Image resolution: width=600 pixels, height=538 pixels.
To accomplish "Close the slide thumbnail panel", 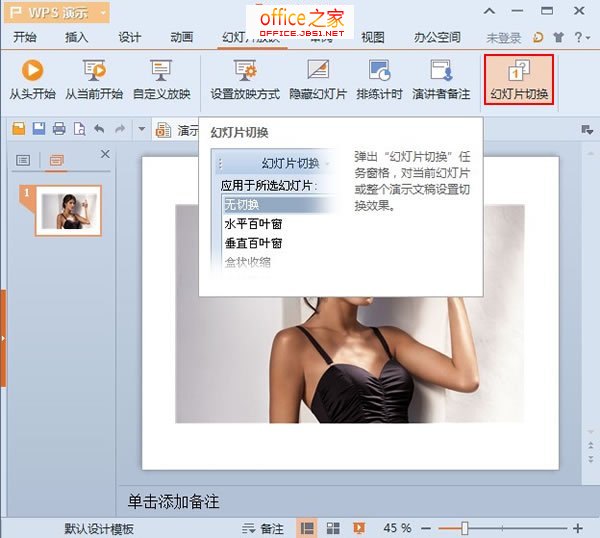I will tap(105, 154).
